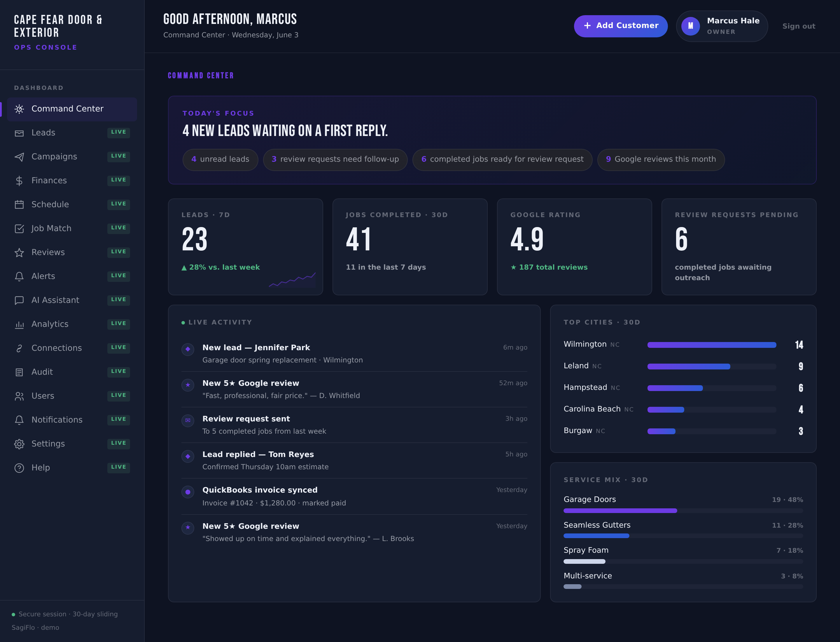Click the Audit document icon

pos(19,372)
